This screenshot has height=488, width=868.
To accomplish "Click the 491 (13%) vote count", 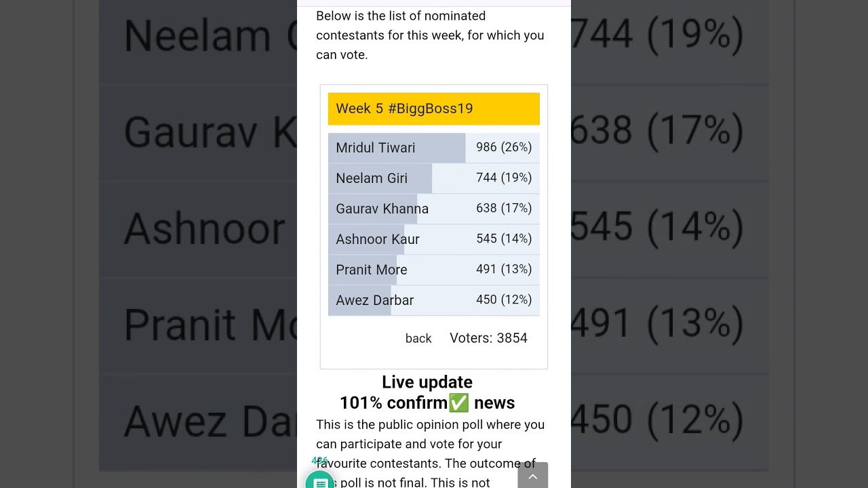I will tap(504, 269).
